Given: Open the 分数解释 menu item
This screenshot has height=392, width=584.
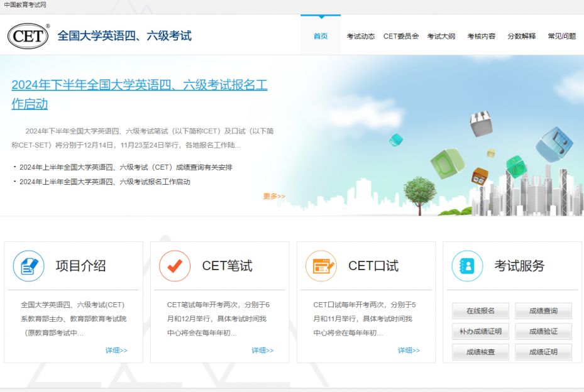Looking at the screenshot, I should tap(522, 36).
